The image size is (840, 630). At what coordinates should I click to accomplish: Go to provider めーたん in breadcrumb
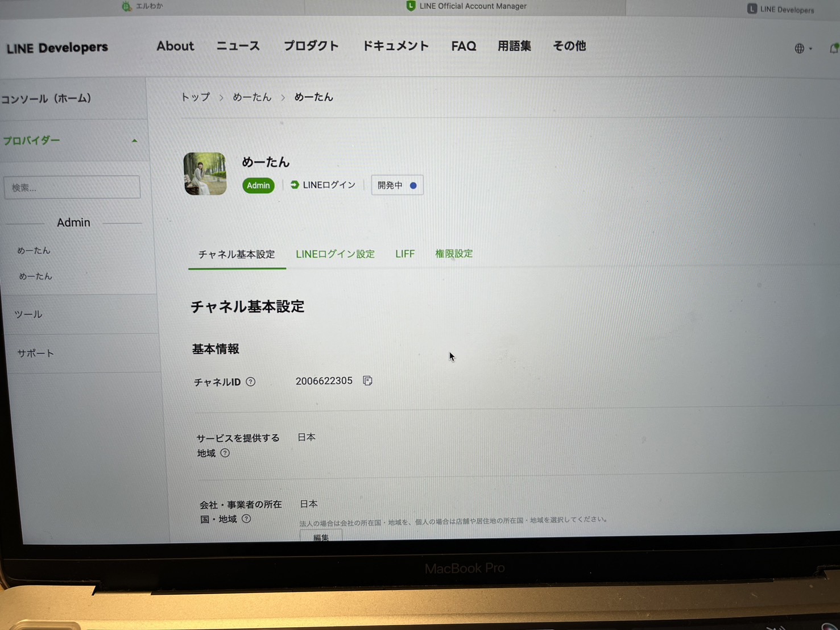(x=252, y=97)
